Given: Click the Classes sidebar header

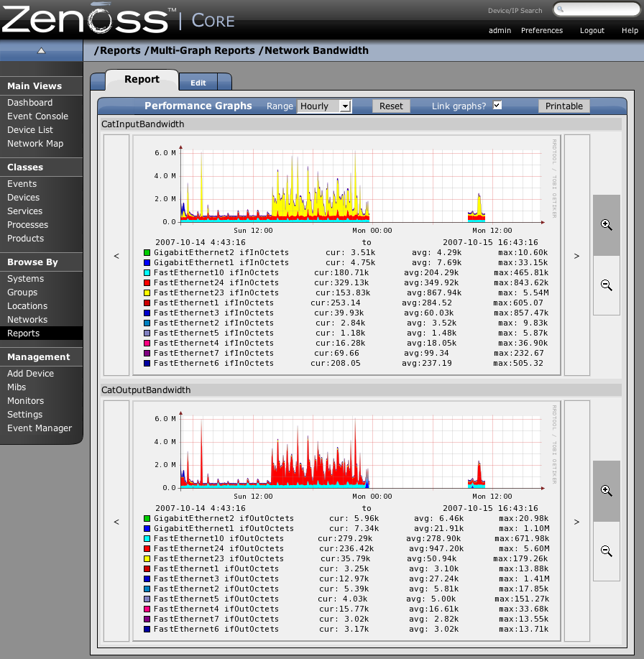Looking at the screenshot, I should tap(25, 167).
